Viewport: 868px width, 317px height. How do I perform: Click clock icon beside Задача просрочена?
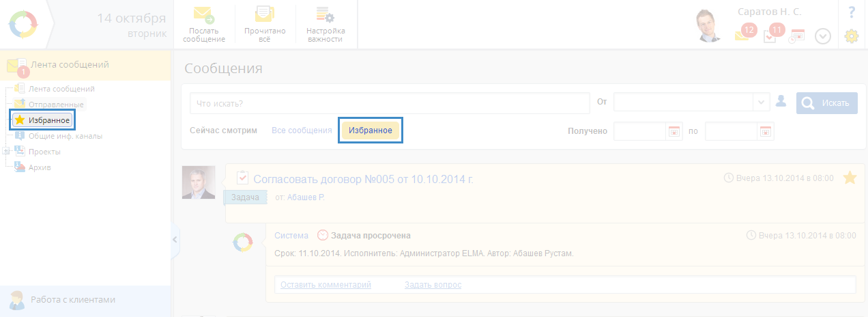coord(323,235)
